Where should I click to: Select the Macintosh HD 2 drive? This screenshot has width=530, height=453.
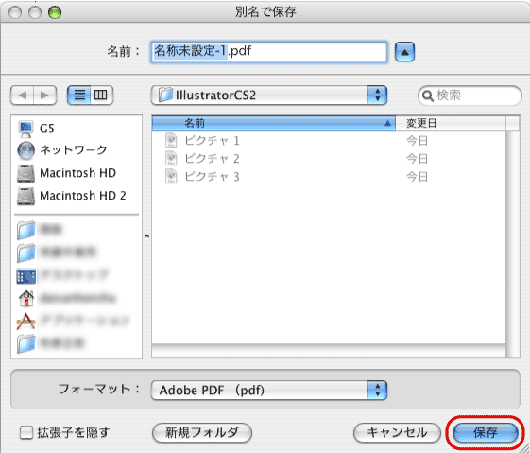coord(72,196)
